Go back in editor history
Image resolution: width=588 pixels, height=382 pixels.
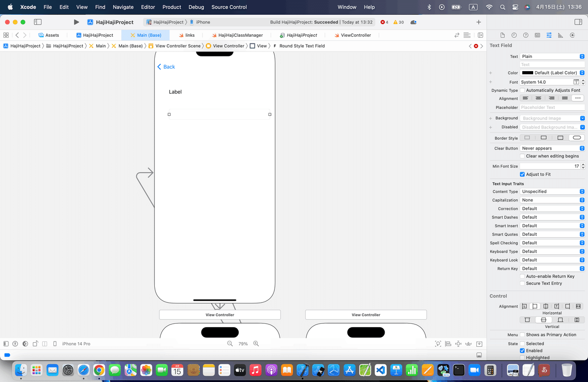(17, 35)
